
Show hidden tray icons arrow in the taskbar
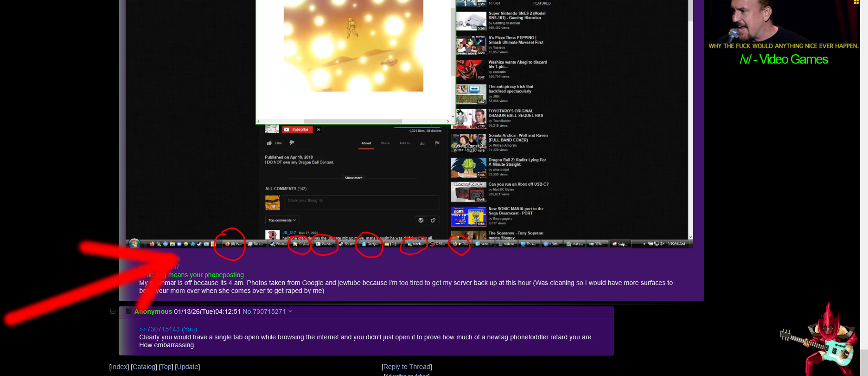pos(644,244)
